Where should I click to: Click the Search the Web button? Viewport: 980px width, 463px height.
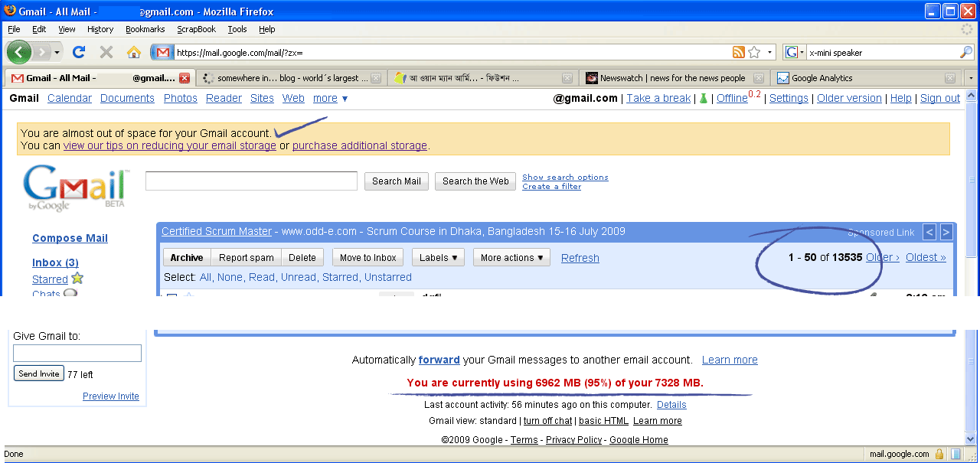tap(475, 181)
